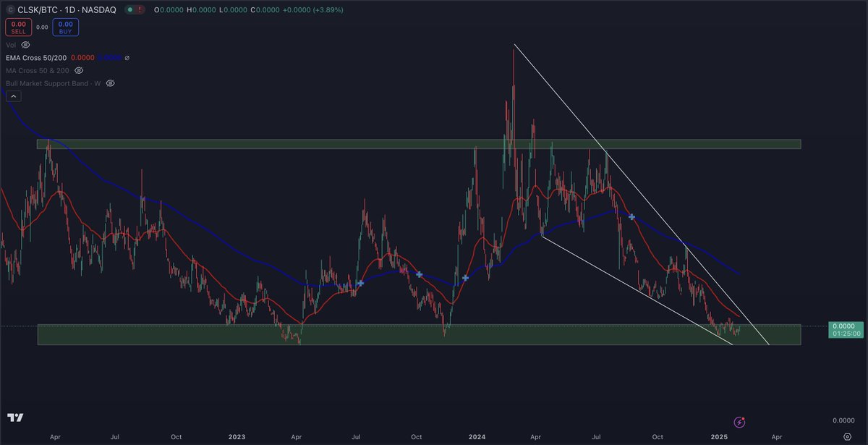Select the lower green support rectangle drawing

click(419, 334)
